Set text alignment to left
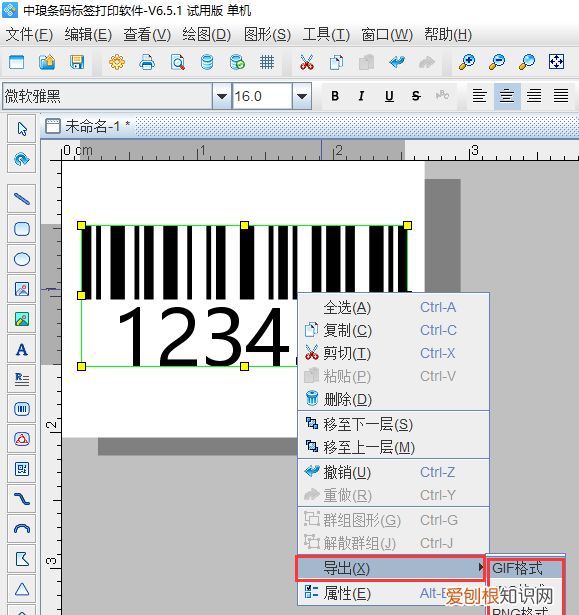 (479, 96)
